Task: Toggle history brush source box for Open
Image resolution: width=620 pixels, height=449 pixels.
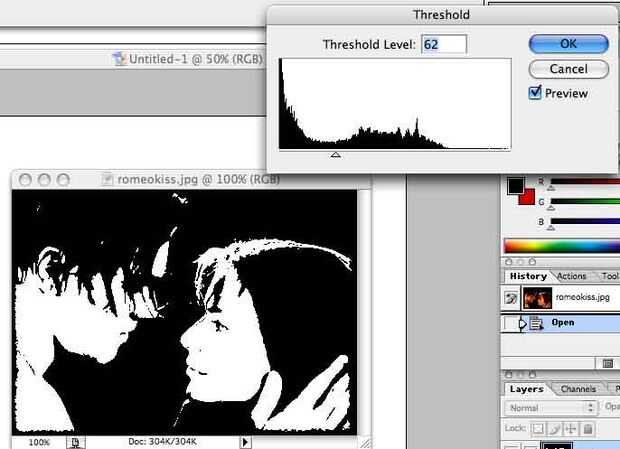Action: [510, 323]
